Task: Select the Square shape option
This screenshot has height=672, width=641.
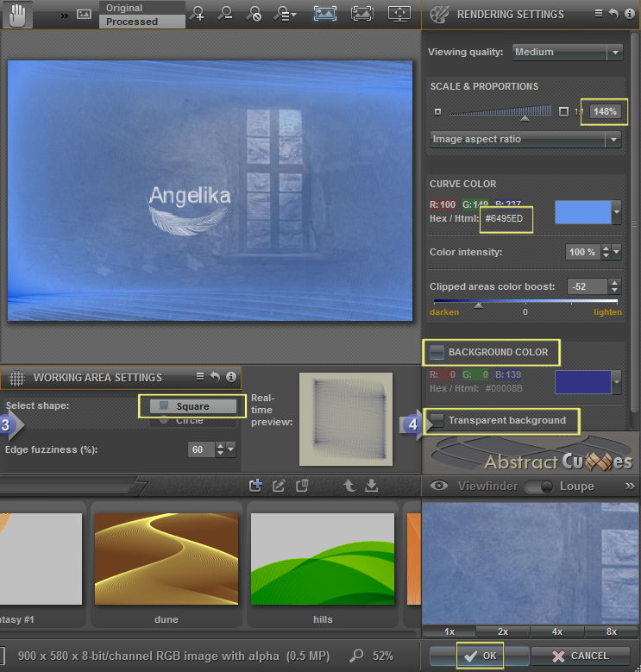Action: [x=192, y=406]
